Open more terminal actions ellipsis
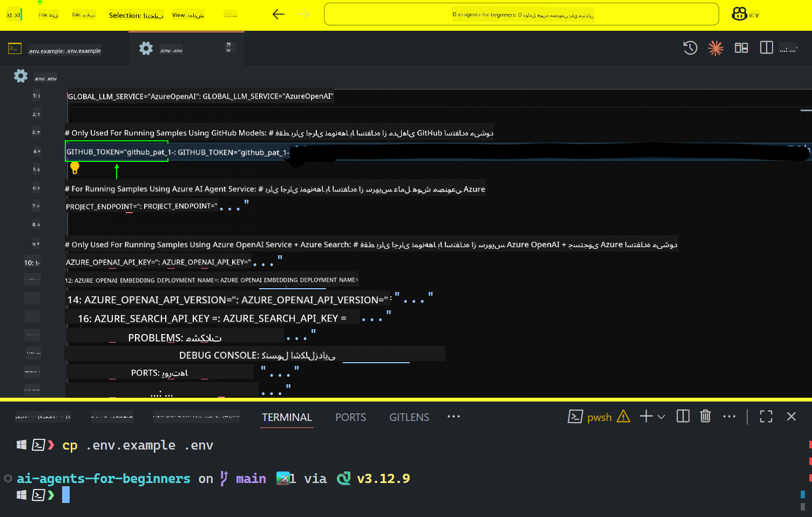This screenshot has width=812, height=517. 729,416
